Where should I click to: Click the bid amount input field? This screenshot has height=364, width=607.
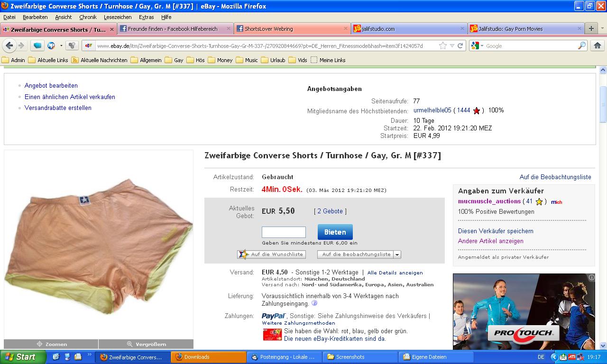tap(284, 232)
